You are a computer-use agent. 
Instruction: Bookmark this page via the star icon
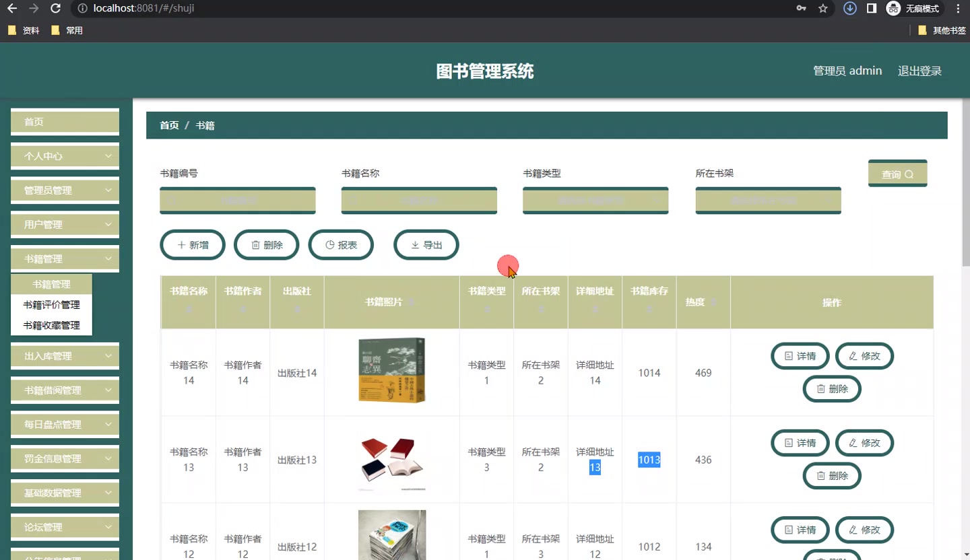823,9
